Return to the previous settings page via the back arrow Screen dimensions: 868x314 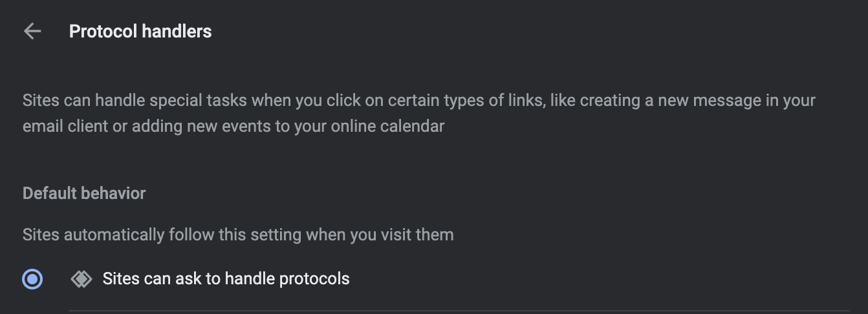(32, 31)
